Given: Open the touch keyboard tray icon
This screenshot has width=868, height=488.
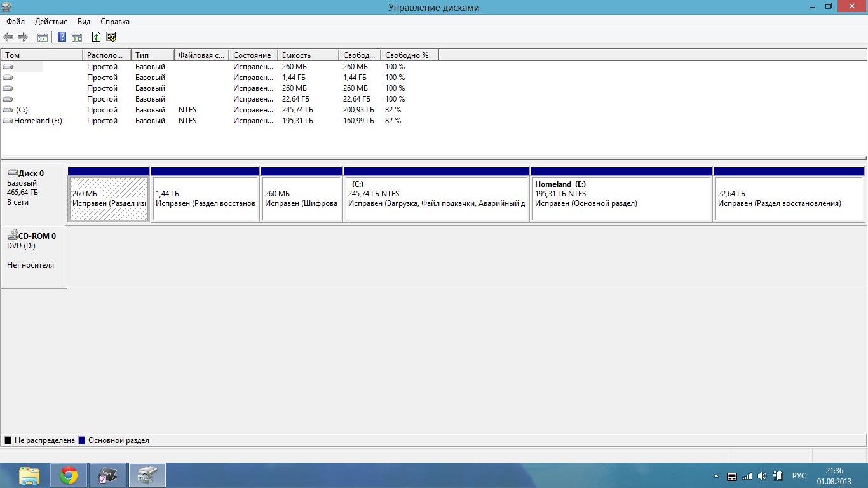Looking at the screenshot, I should click(731, 476).
